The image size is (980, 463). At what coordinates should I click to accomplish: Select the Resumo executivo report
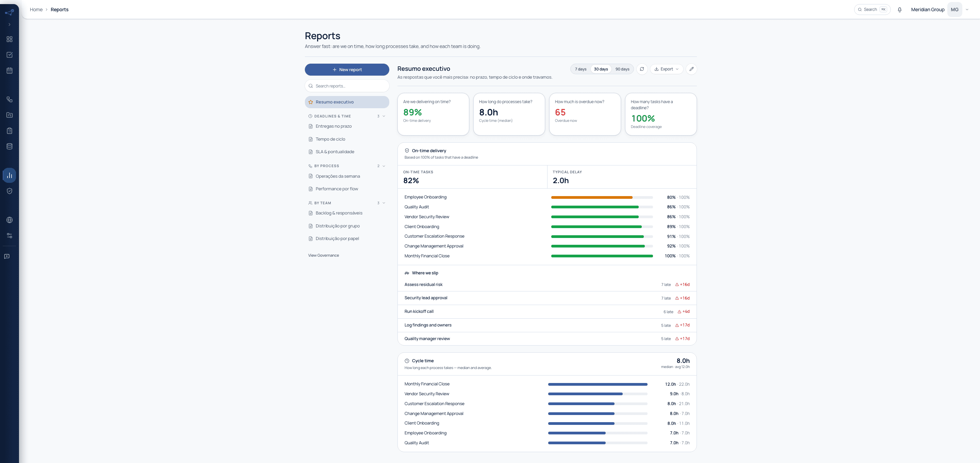click(x=347, y=102)
